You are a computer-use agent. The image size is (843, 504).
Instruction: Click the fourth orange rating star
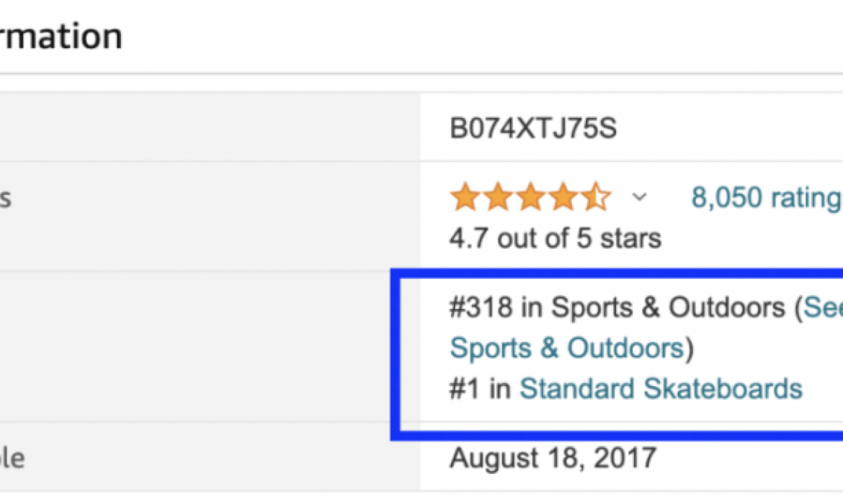(x=563, y=197)
